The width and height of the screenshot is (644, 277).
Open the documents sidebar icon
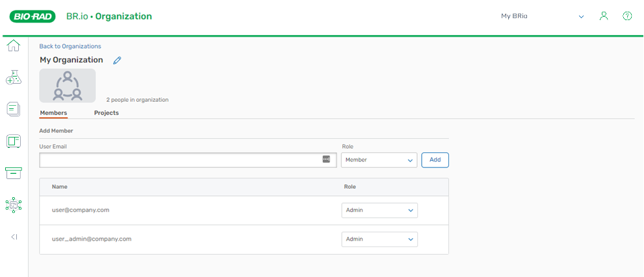pyautogui.click(x=14, y=109)
